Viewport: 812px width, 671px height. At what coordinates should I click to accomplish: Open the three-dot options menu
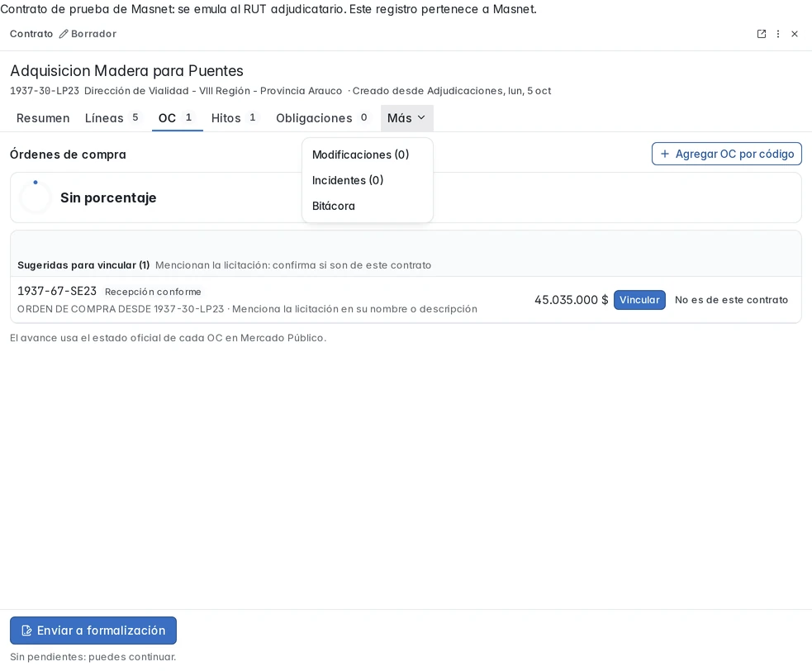pyautogui.click(x=778, y=34)
